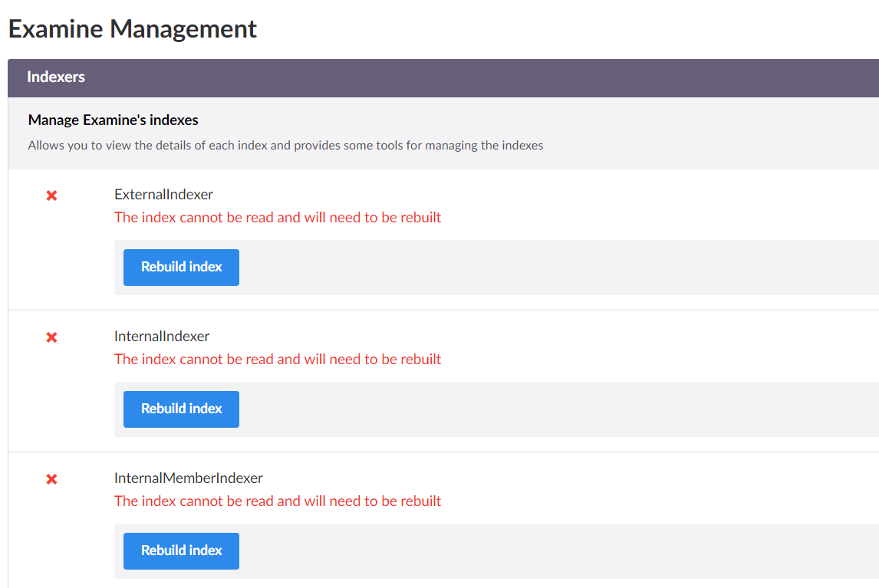Click the red X status icon beside InternalIndexer
Screen dimensions: 879x588
51,337
